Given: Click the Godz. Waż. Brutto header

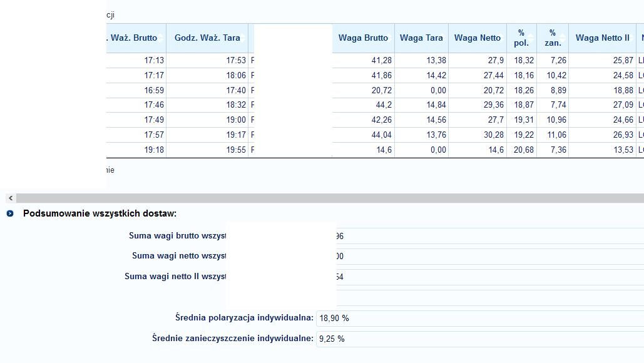Looking at the screenshot, I should point(136,38).
